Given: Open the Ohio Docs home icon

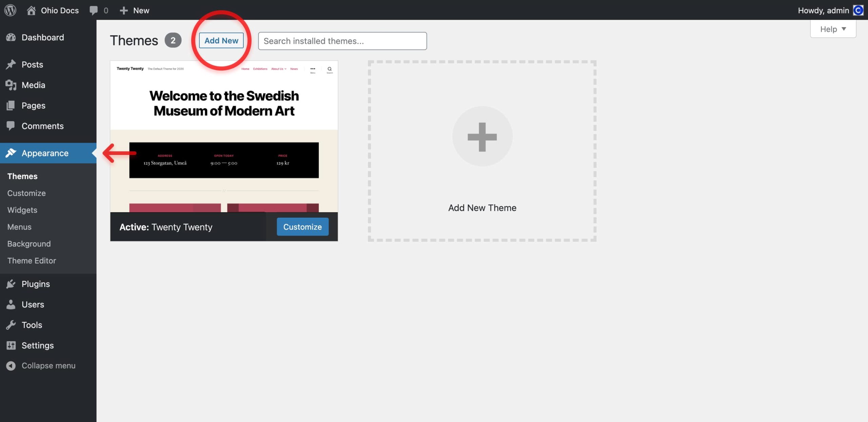Looking at the screenshot, I should [x=31, y=10].
